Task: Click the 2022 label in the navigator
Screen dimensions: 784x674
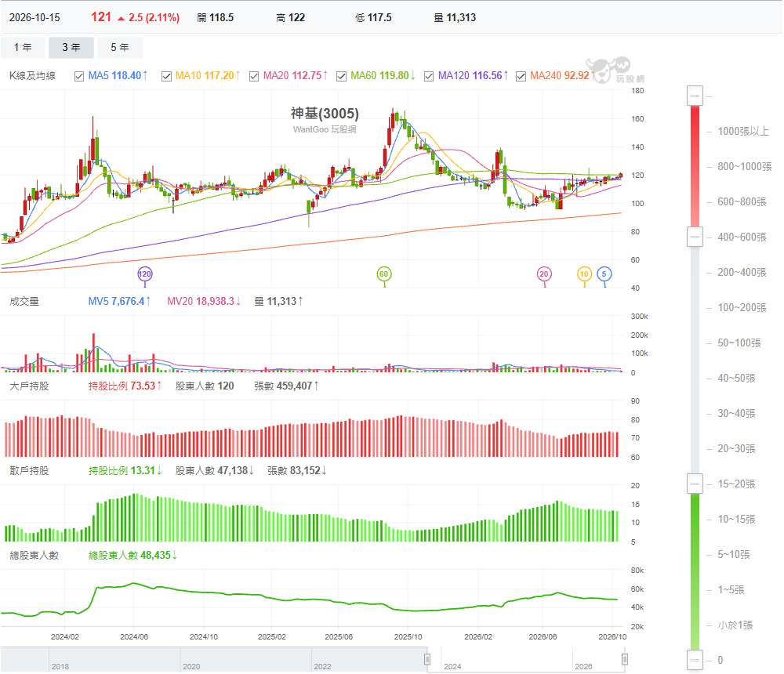Action: pyautogui.click(x=322, y=666)
